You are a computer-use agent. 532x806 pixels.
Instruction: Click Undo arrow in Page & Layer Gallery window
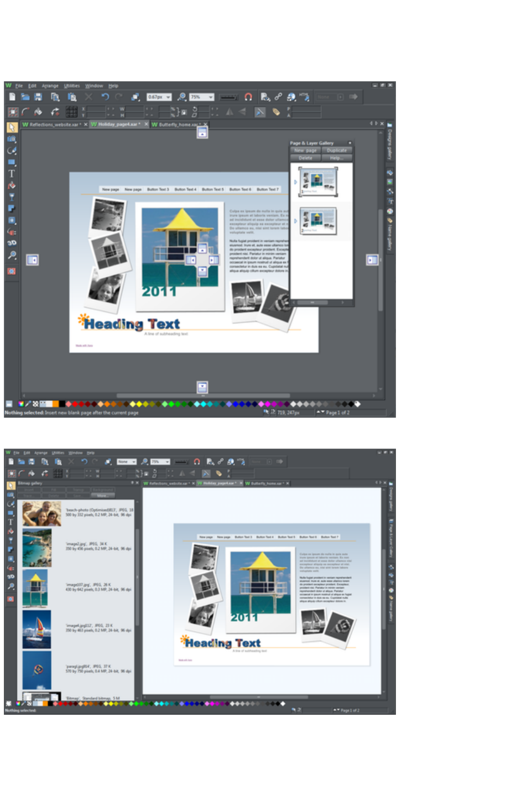pos(105,97)
